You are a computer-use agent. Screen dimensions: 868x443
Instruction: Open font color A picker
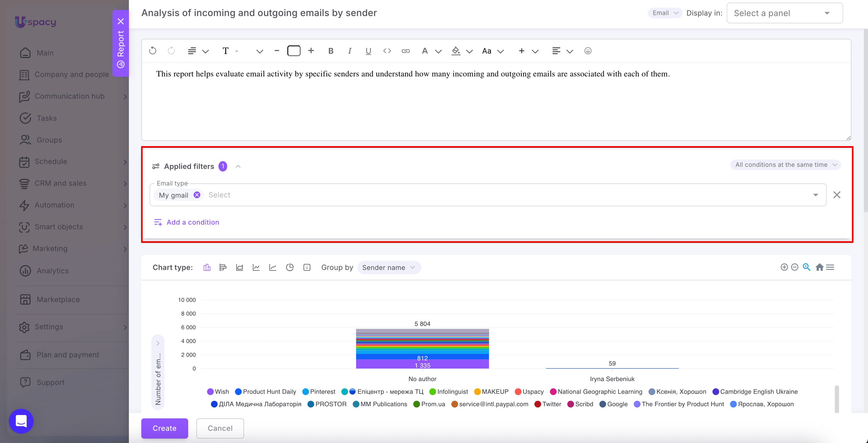pyautogui.click(x=425, y=51)
